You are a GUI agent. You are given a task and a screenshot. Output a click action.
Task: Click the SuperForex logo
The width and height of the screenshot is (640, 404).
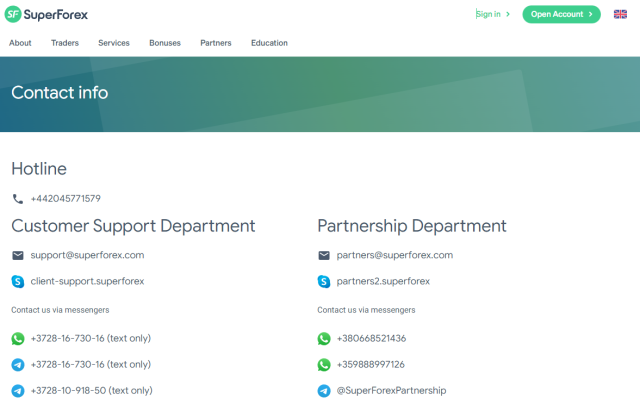pyautogui.click(x=46, y=15)
